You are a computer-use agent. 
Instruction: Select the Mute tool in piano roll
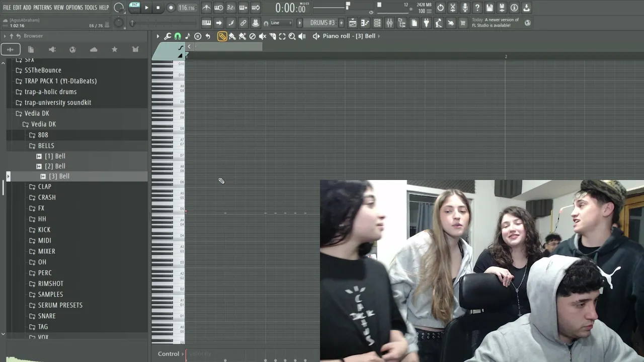262,36
